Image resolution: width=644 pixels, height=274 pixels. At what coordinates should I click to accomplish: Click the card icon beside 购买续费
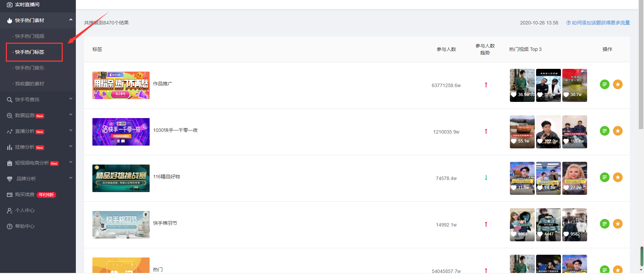coord(10,195)
